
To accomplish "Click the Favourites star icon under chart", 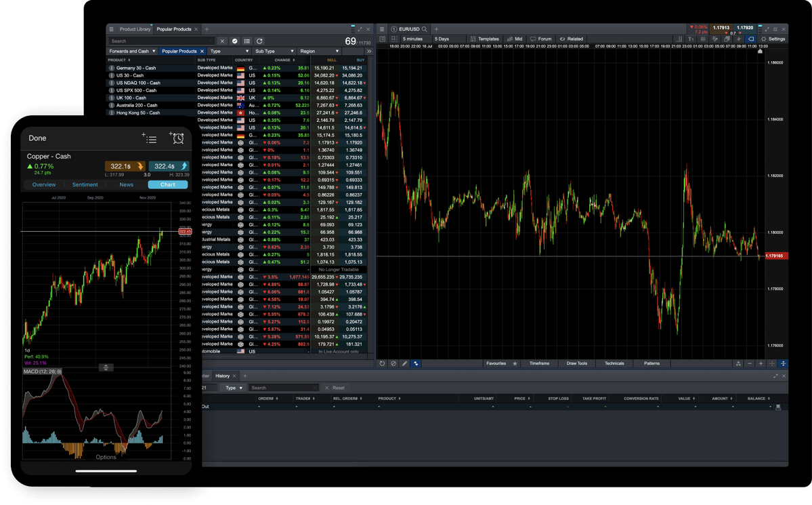I will pos(515,363).
